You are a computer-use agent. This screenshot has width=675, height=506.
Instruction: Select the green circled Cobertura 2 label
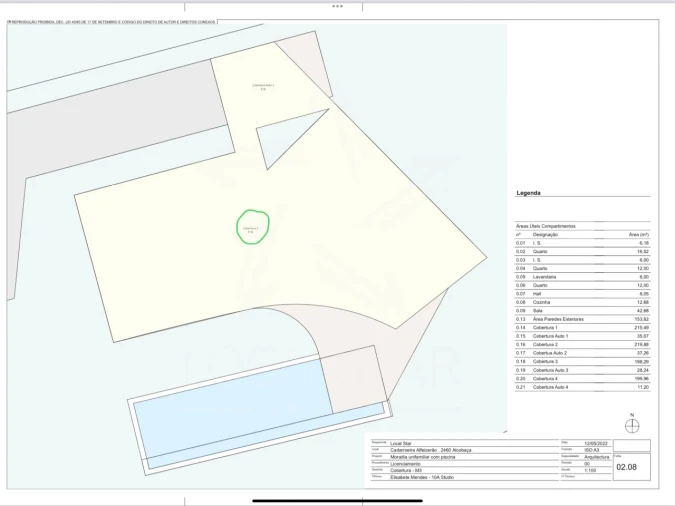pyautogui.click(x=252, y=227)
